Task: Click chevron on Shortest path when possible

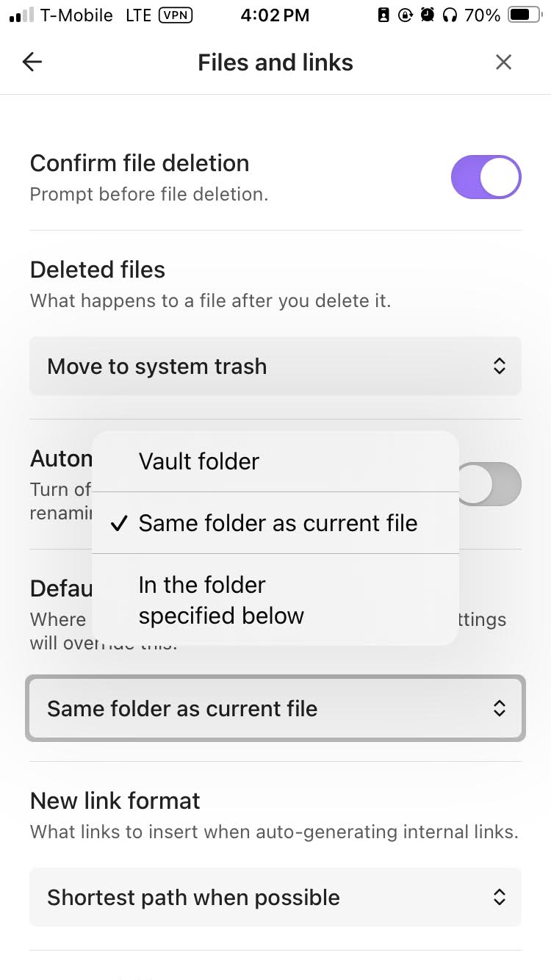Action: tap(500, 898)
